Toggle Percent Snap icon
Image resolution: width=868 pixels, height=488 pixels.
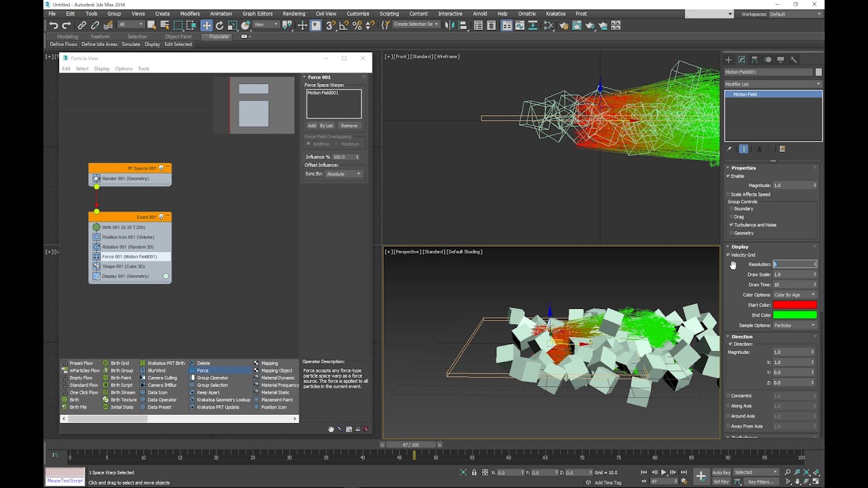click(357, 25)
